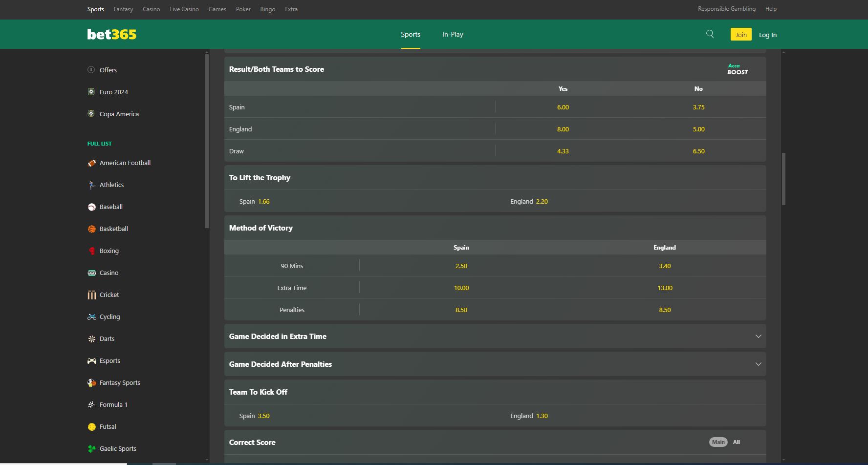Click the Euro 2024 badge icon
Image resolution: width=868 pixels, height=465 pixels.
[x=91, y=92]
